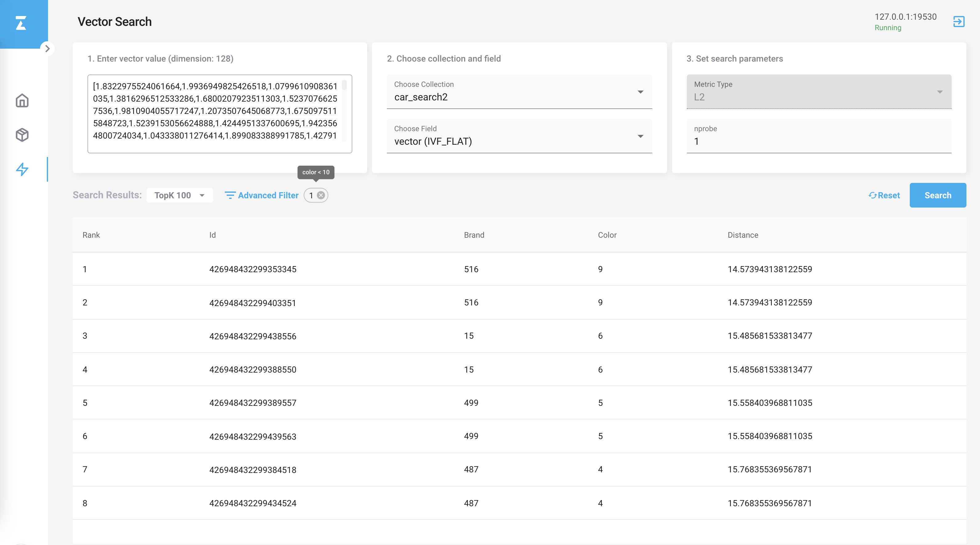Open the TopK 100 dropdown
Image resolution: width=980 pixels, height=545 pixels.
coord(180,195)
